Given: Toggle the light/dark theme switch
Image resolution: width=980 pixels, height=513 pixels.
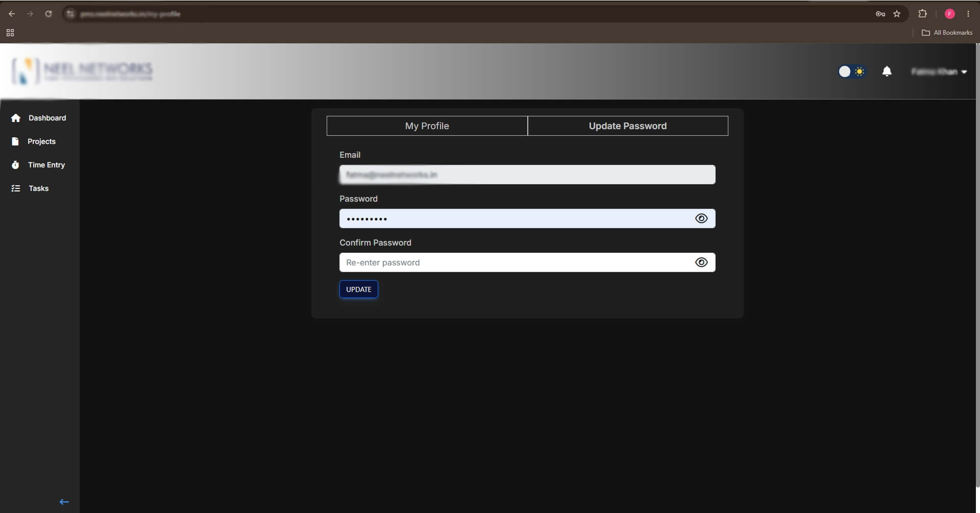Looking at the screenshot, I should click(x=851, y=71).
